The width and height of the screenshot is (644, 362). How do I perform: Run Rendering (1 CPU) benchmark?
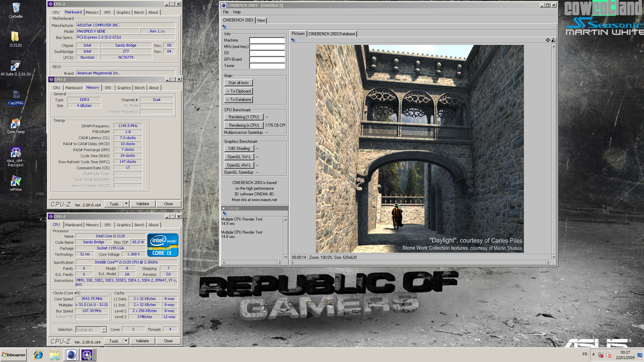click(x=244, y=117)
